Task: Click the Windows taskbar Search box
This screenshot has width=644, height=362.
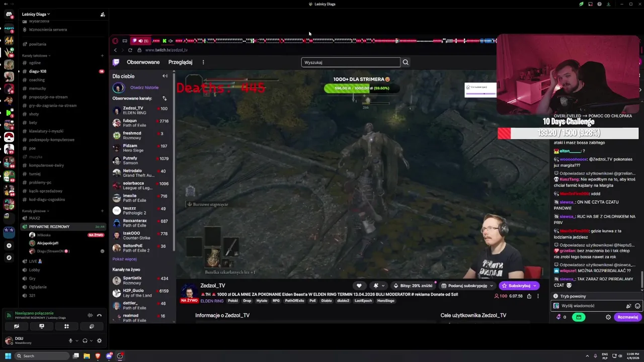Action: 42,356
